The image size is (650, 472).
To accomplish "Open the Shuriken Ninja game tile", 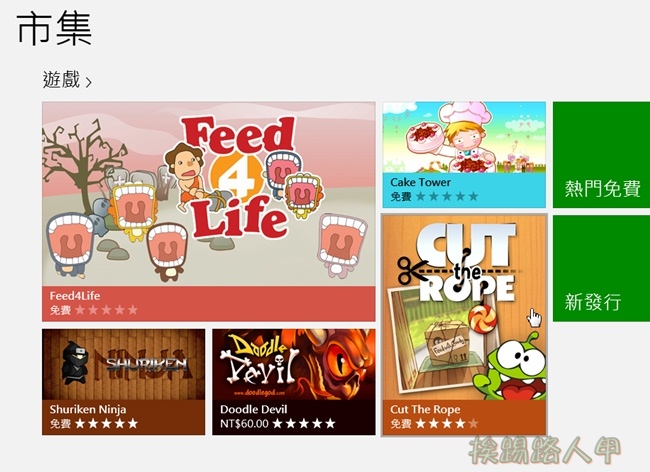I will (x=124, y=382).
